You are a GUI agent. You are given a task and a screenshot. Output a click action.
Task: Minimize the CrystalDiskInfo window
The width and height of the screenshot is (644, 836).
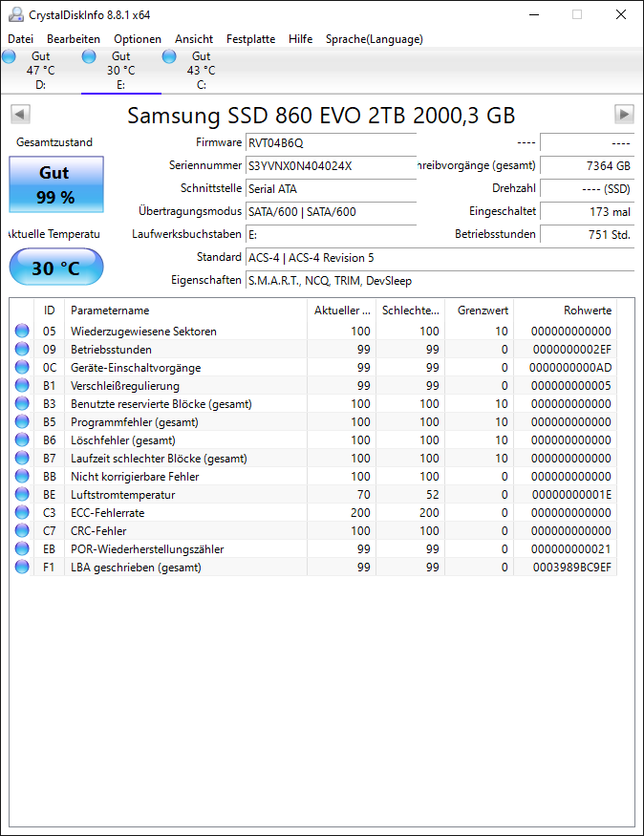point(534,15)
